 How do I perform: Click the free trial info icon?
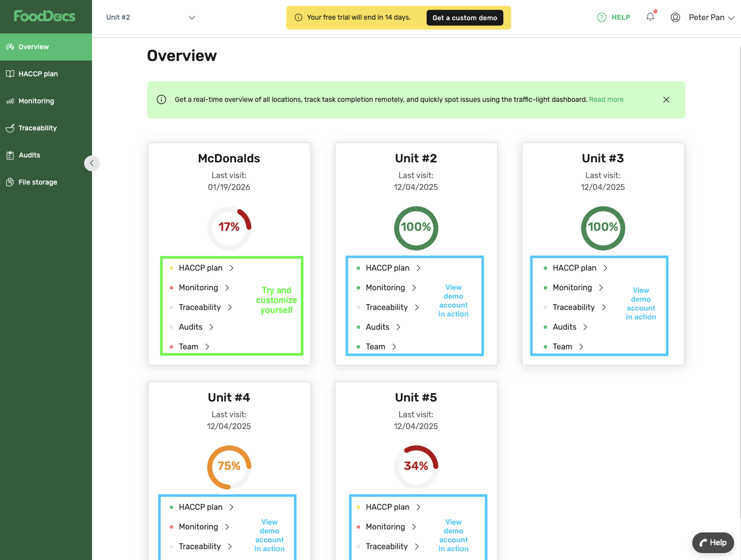[298, 18]
